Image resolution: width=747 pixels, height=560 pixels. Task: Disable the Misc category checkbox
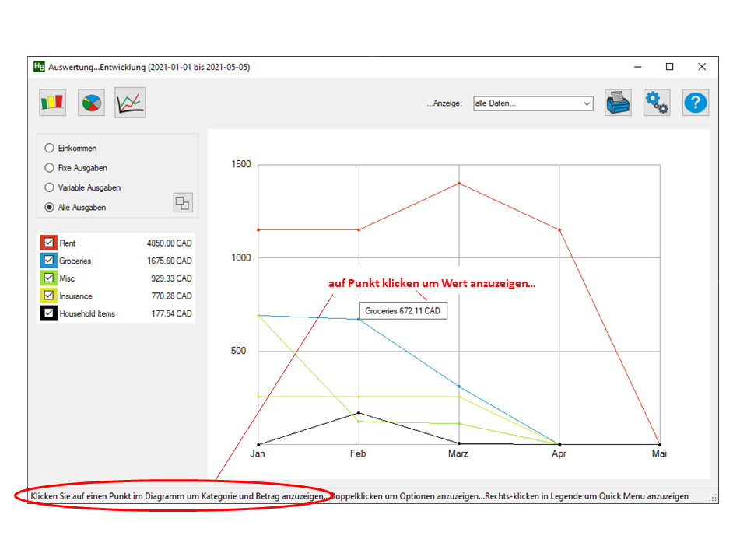[49, 278]
